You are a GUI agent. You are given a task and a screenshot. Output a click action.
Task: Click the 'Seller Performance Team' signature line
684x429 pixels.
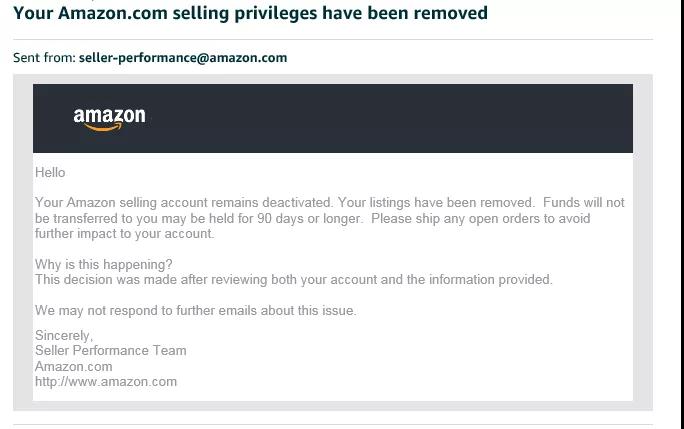pyautogui.click(x=110, y=350)
